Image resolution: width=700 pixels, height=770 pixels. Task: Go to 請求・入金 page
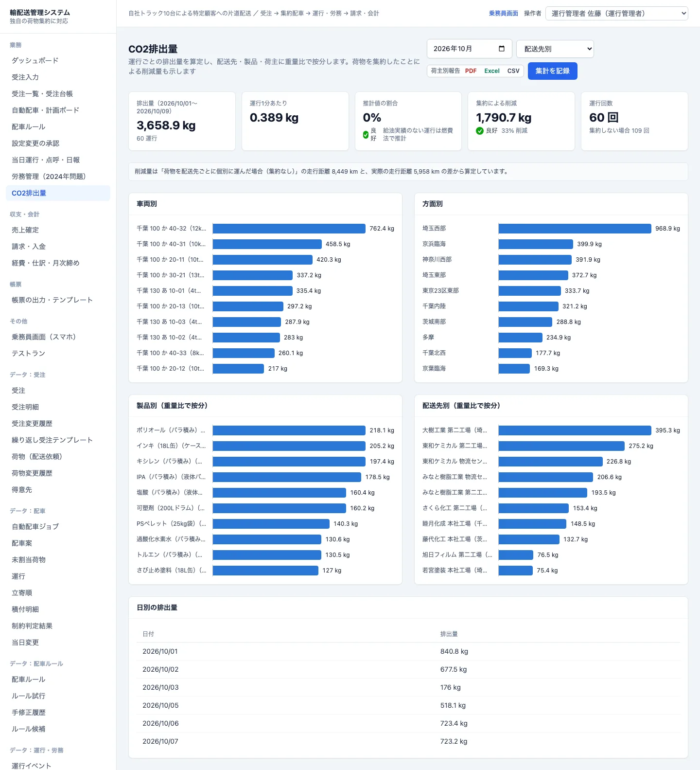coord(58,247)
